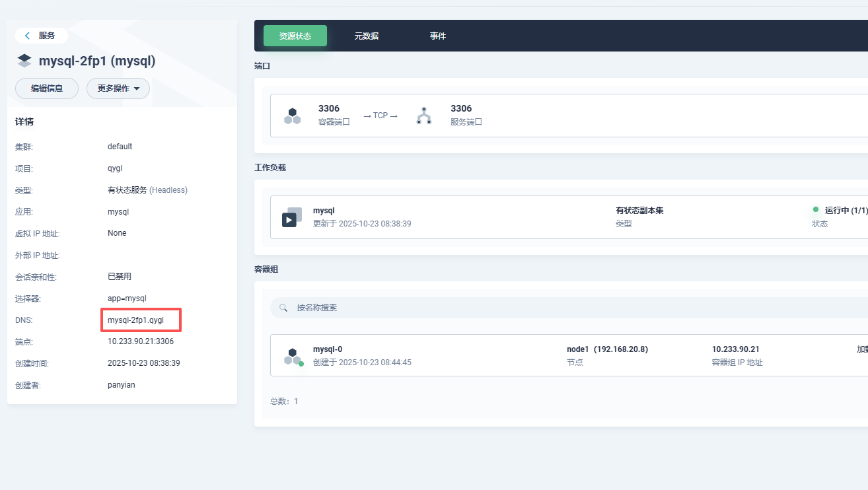The image size is (868, 490).
Task: Click the endpoint value 10.233.90.21:3306
Action: point(141,341)
